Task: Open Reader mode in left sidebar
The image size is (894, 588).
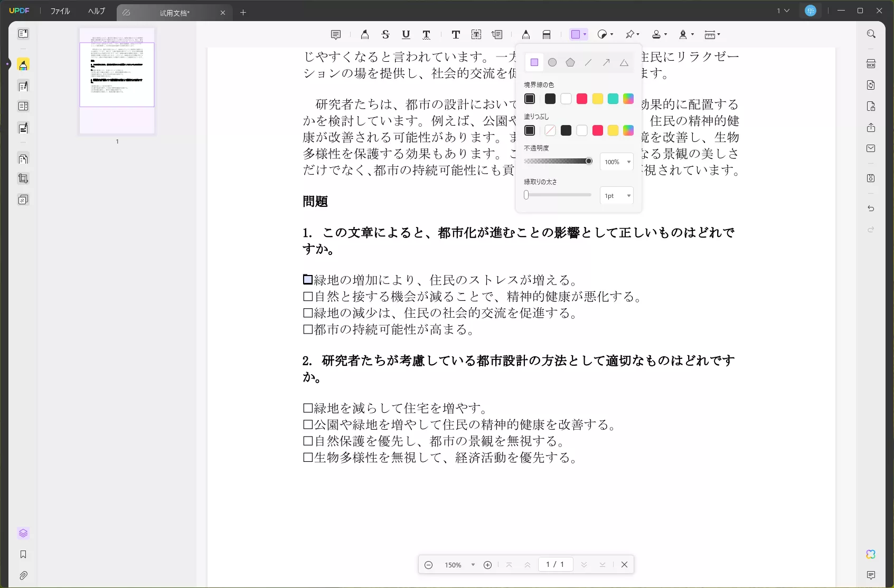Action: pos(23,34)
